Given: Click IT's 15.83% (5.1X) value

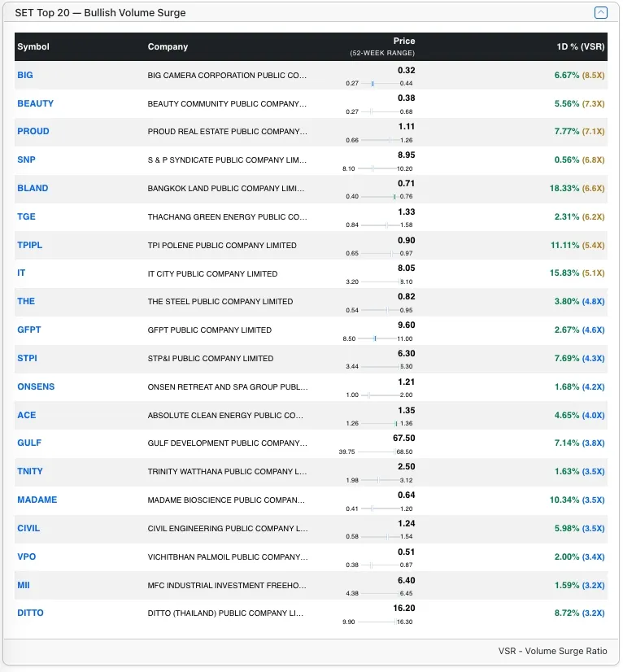Looking at the screenshot, I should (x=577, y=273).
